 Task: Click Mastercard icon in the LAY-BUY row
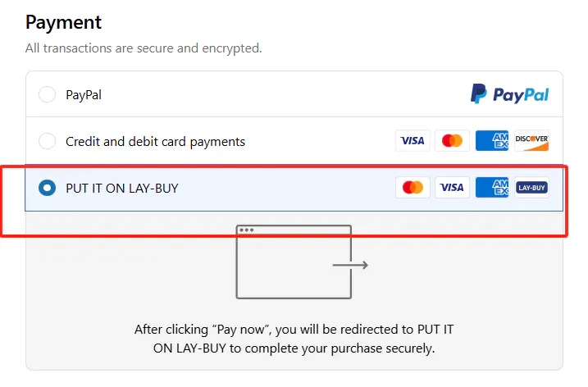[413, 188]
